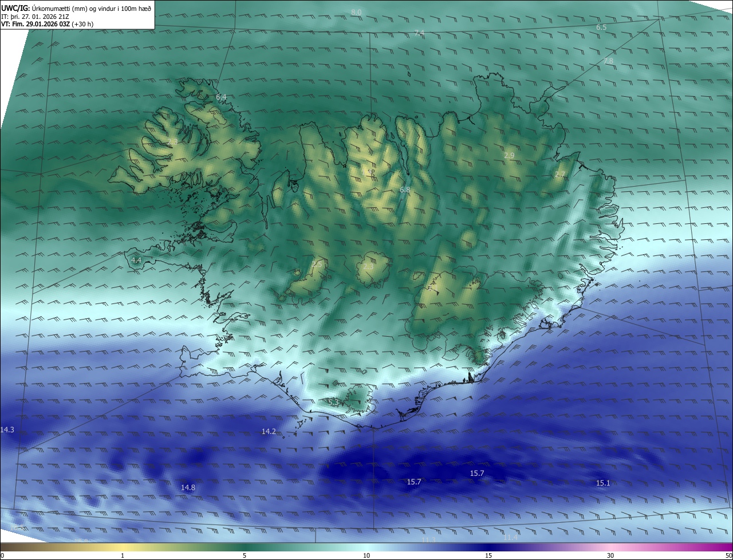Click the 4.4 value label on Snæfellsnes peninsula
Image resolution: width=733 pixels, height=560 pixels.
tap(136, 260)
